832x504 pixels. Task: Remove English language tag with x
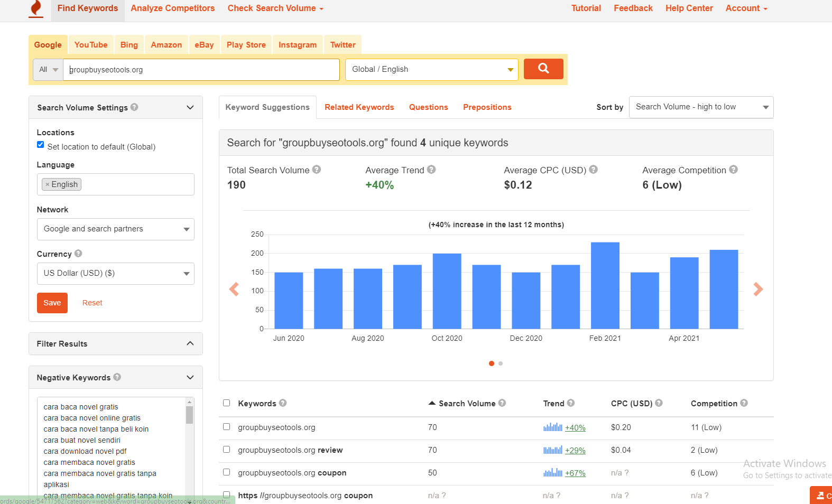pos(47,184)
